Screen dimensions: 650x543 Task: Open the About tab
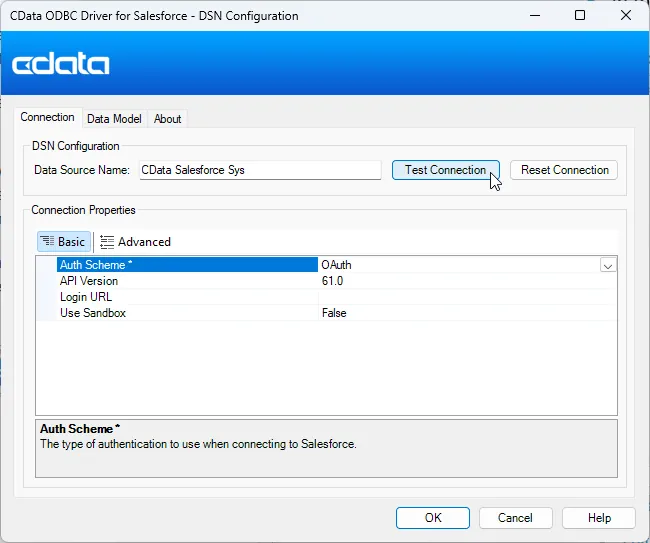[x=167, y=118]
